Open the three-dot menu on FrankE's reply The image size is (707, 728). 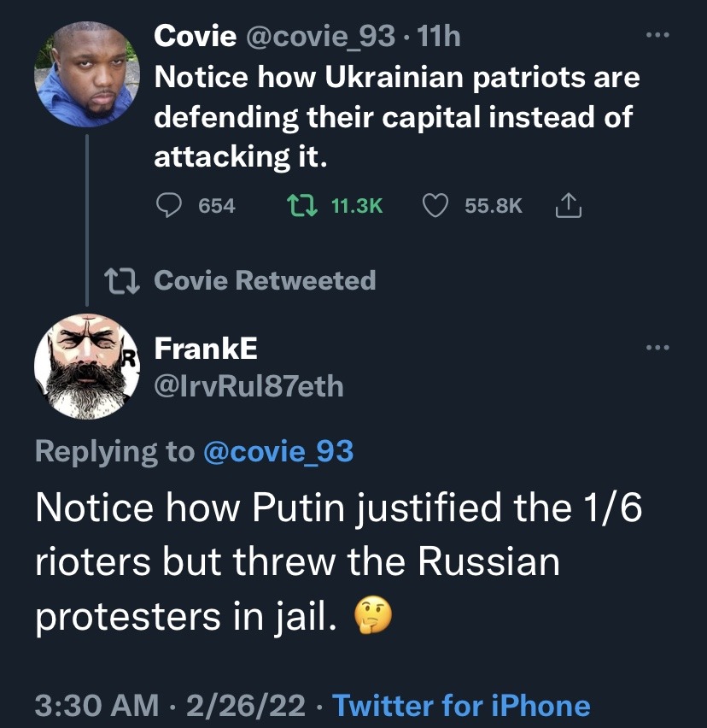[x=657, y=348]
